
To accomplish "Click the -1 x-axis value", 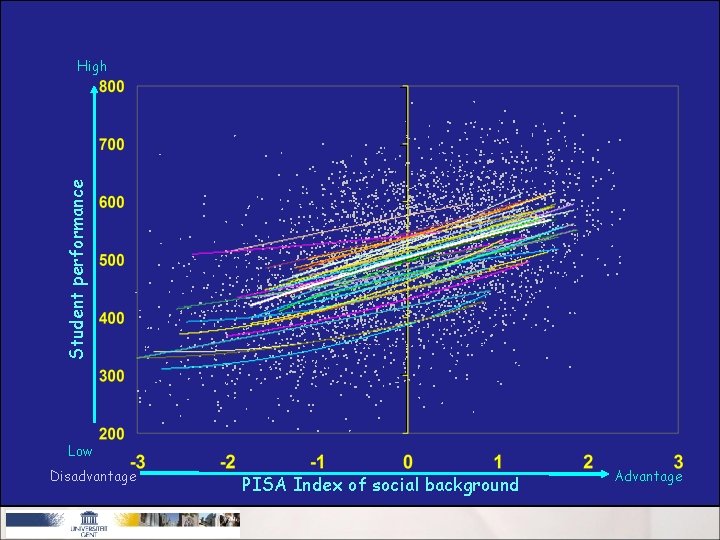I will [x=318, y=462].
